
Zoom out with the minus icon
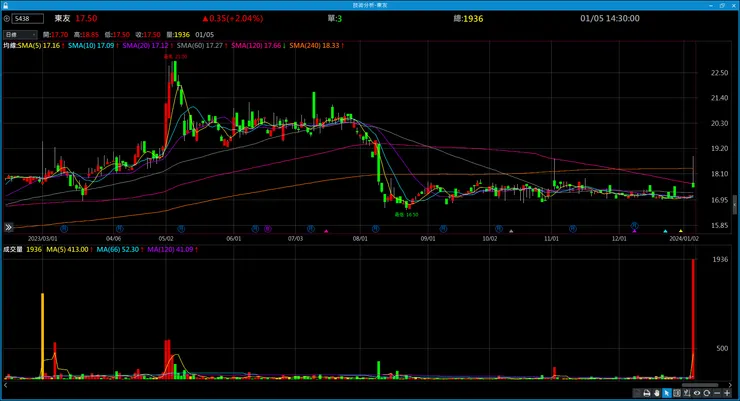[x=717, y=393]
